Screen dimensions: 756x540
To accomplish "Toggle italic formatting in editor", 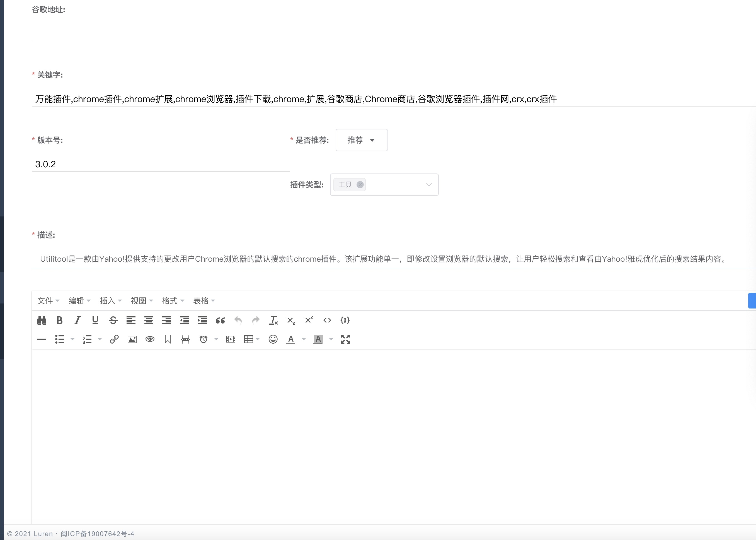I will pyautogui.click(x=77, y=320).
